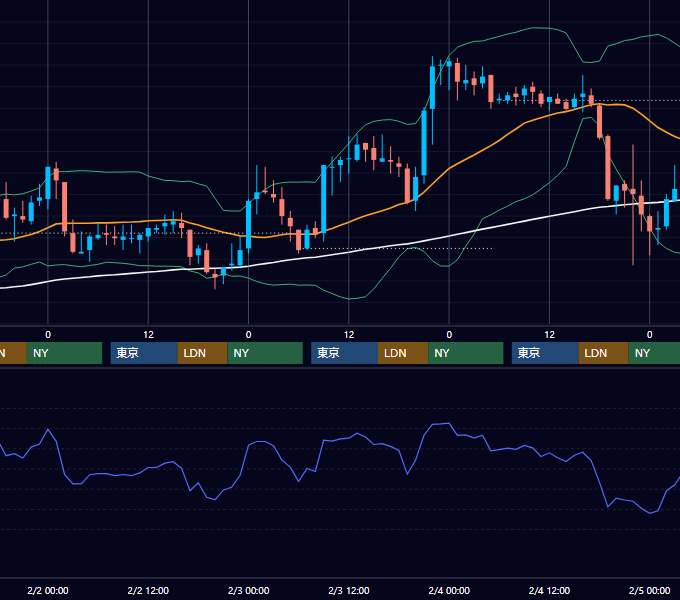Screen dimensions: 680x600
Task: Select the NY session block starting 2/3 midnight
Action: [265, 353]
